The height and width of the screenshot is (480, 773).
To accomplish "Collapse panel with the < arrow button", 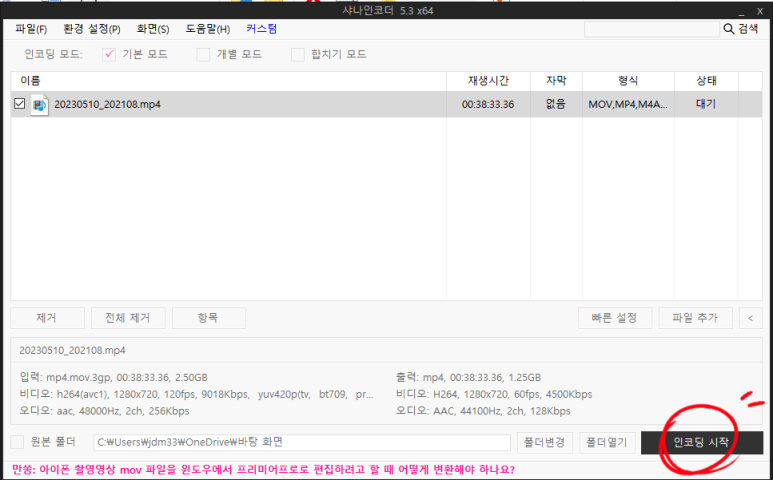I will tap(750, 318).
